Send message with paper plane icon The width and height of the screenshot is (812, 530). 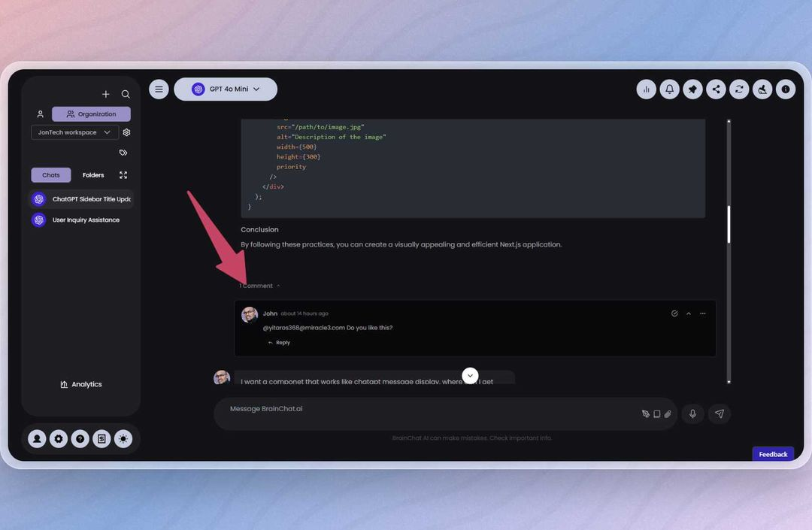click(x=720, y=413)
